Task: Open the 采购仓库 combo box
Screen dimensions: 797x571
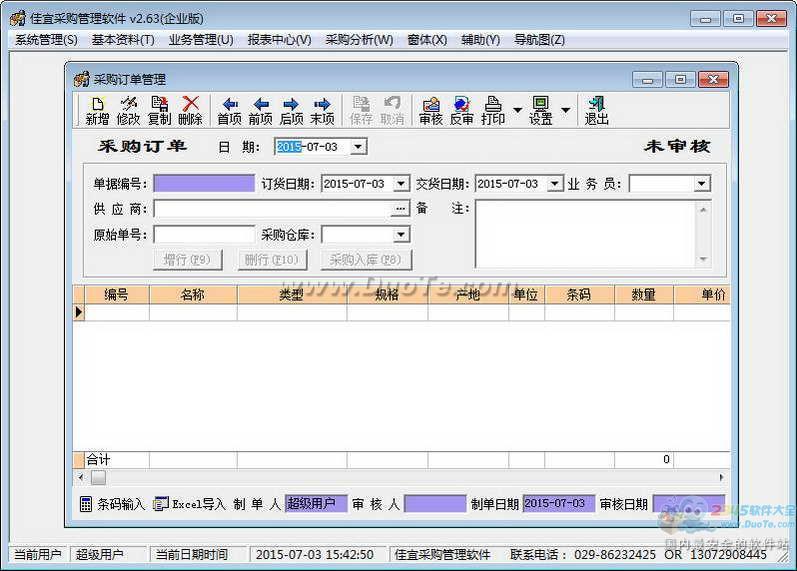Action: tap(401, 234)
